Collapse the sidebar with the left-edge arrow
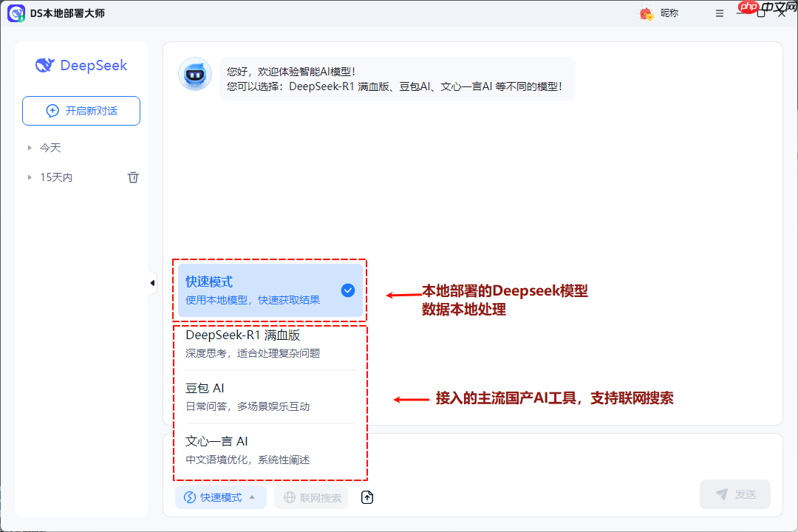 click(x=152, y=282)
